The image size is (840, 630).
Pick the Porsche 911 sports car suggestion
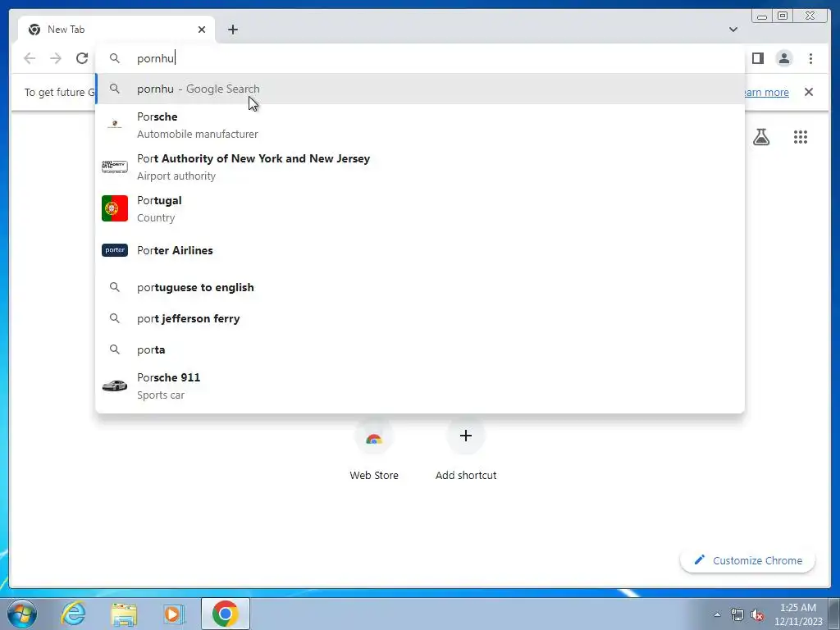coord(420,386)
